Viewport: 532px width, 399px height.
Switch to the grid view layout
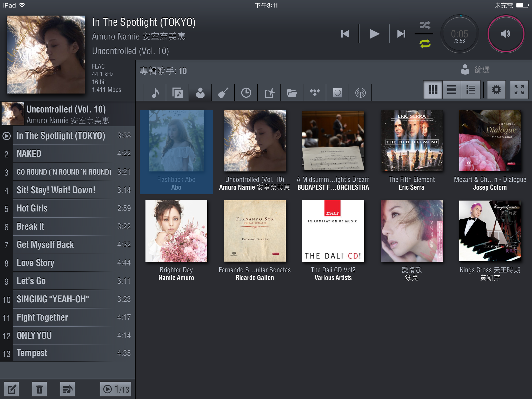(x=433, y=90)
